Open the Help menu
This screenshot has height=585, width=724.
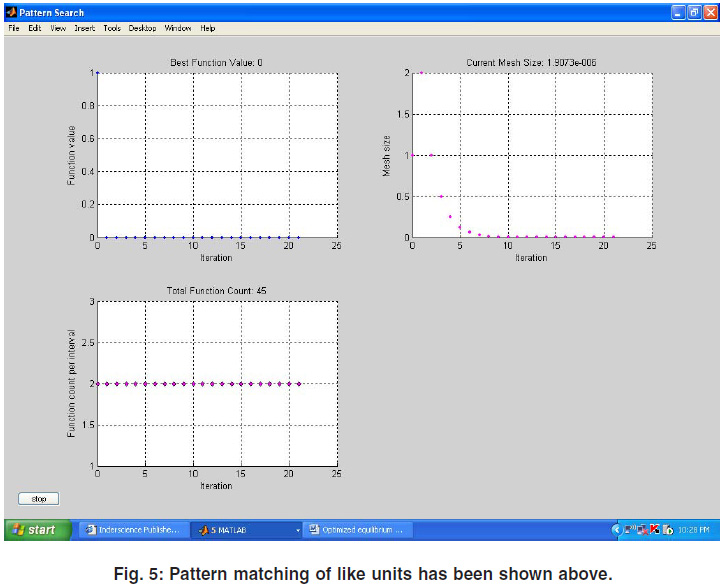tap(207, 28)
